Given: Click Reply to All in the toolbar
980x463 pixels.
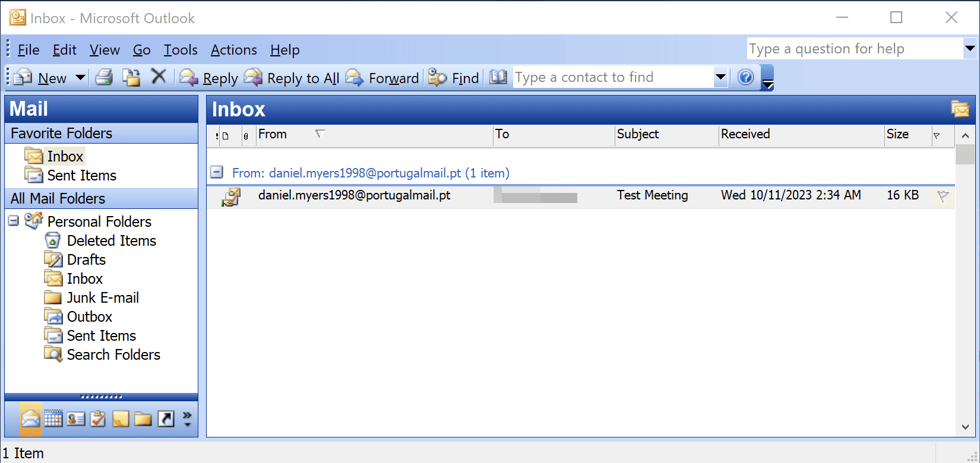Looking at the screenshot, I should pyautogui.click(x=292, y=78).
